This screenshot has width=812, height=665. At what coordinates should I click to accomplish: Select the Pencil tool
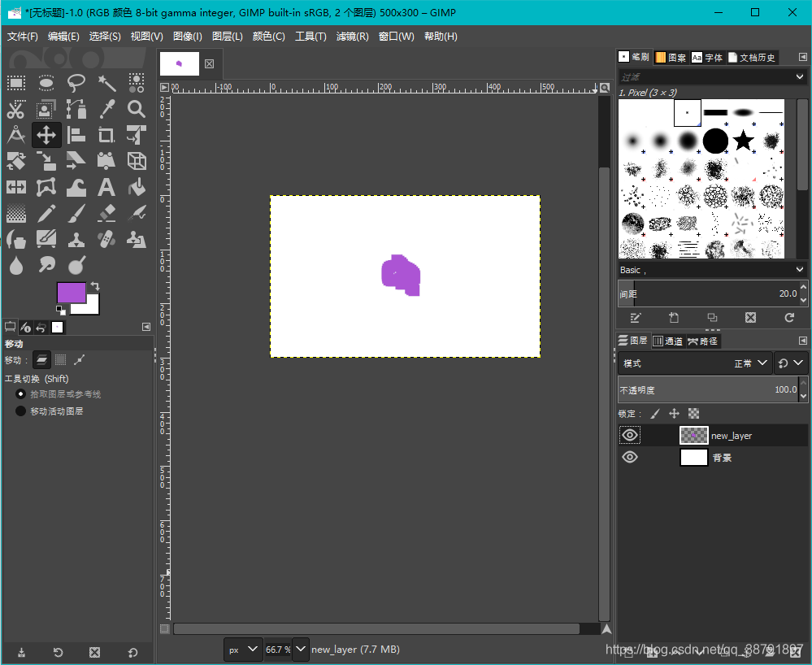[x=46, y=213]
